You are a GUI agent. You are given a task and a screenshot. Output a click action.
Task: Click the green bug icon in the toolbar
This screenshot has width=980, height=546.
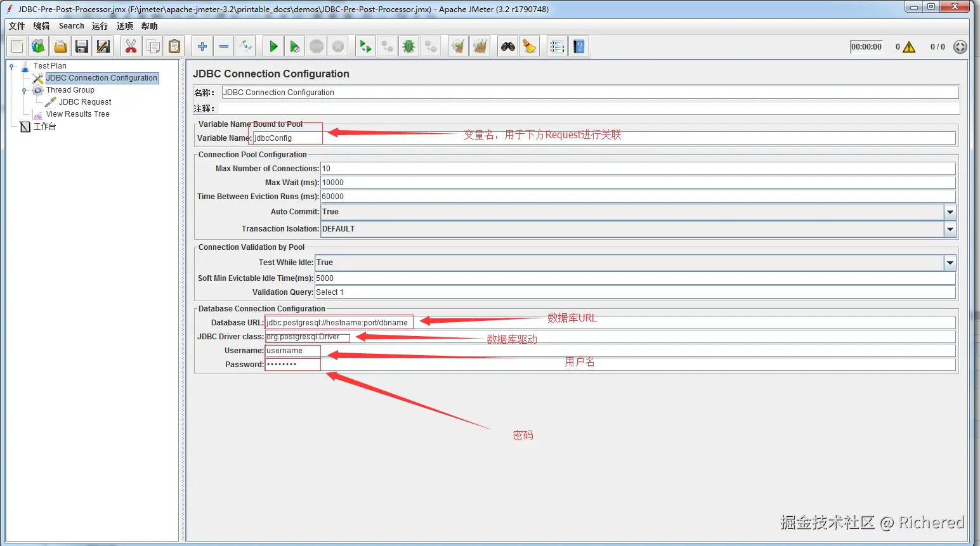pos(409,46)
